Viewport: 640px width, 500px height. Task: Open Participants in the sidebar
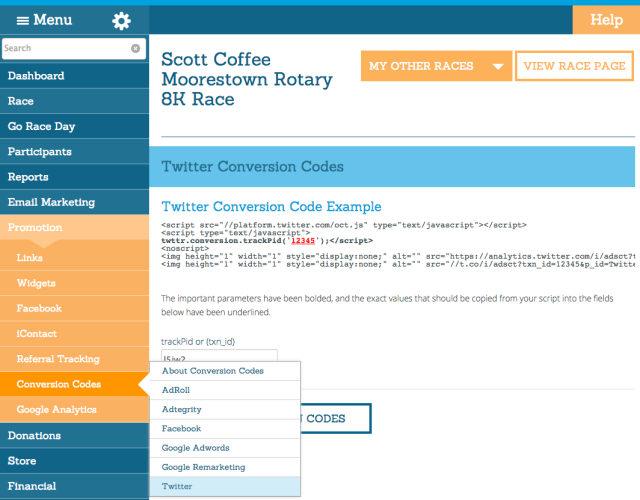click(x=74, y=151)
